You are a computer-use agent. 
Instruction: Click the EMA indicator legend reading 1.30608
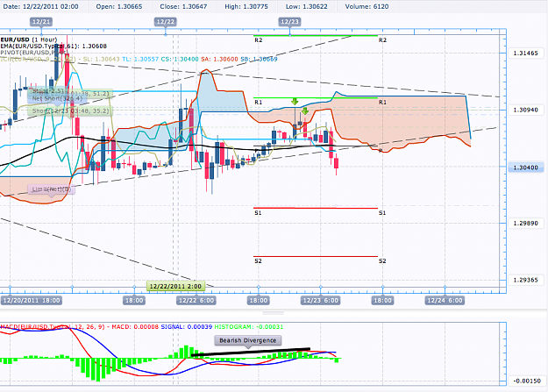click(53, 46)
